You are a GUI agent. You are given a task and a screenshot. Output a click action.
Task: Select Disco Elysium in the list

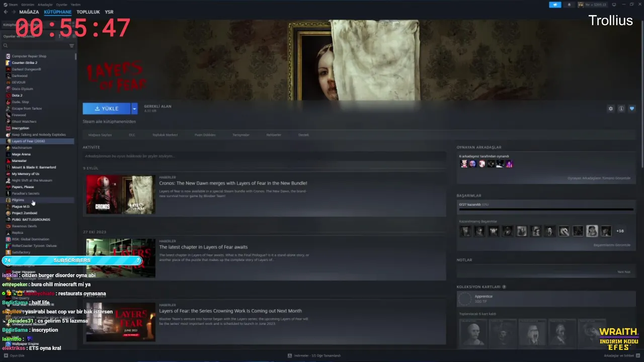pyautogui.click(x=22, y=89)
